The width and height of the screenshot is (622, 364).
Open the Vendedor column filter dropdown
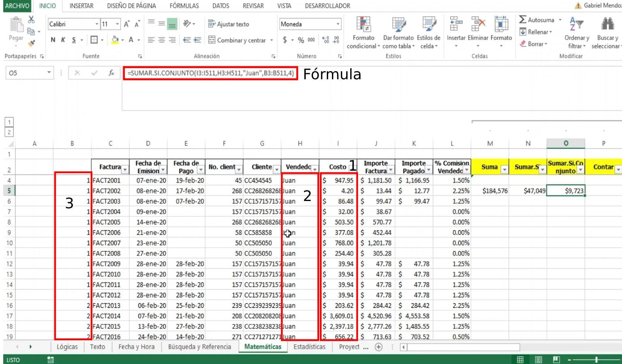pyautogui.click(x=315, y=170)
